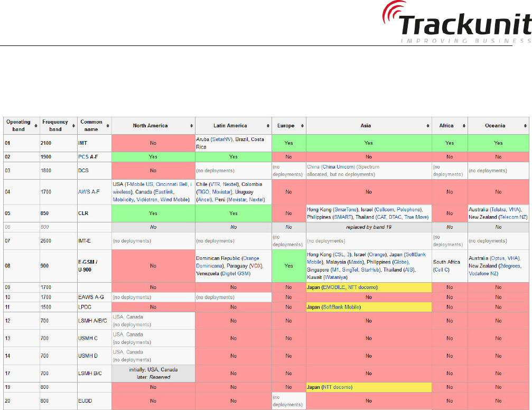This screenshot has width=532, height=410.
Task: Click the 'initially: USA, Canada' cell
Action: pos(153,373)
